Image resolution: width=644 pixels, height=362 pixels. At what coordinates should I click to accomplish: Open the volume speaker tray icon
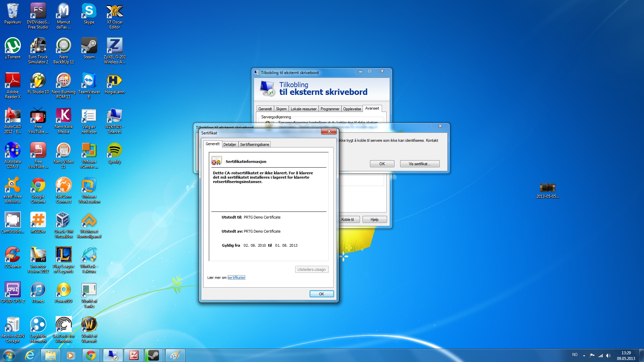tap(608, 355)
